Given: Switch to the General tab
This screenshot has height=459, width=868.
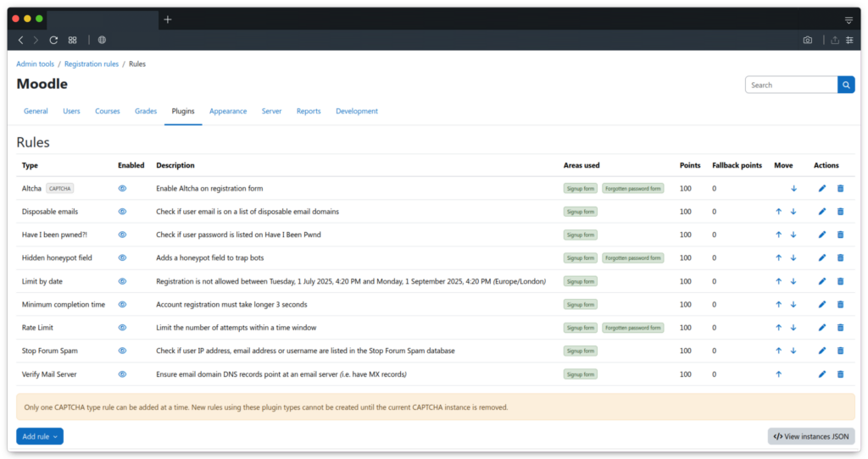Looking at the screenshot, I should coord(36,111).
